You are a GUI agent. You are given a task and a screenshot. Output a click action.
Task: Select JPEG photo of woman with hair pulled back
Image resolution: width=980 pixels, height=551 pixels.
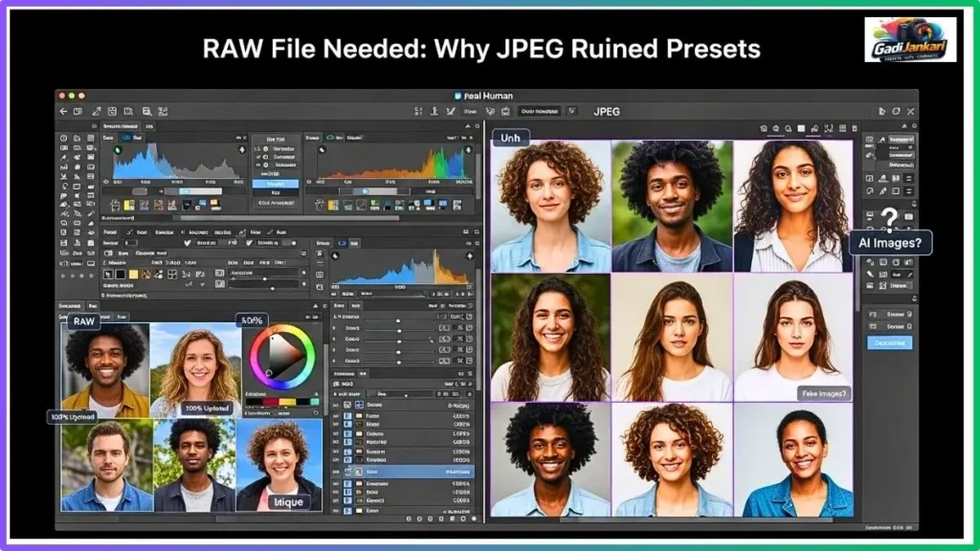(x=793, y=459)
